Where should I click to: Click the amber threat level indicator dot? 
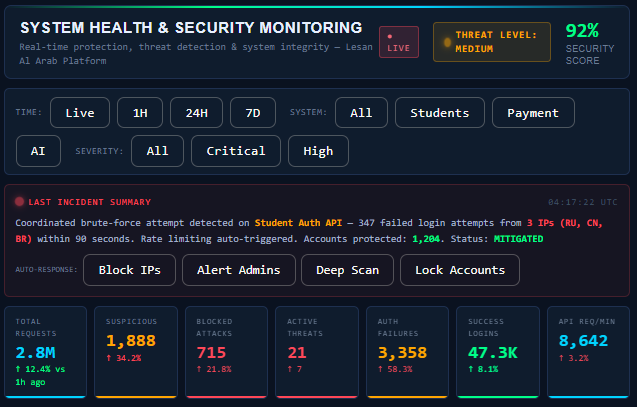coord(447,42)
